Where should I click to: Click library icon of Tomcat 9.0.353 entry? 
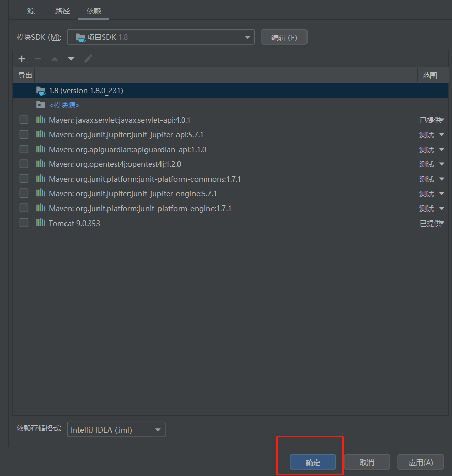[x=41, y=223]
